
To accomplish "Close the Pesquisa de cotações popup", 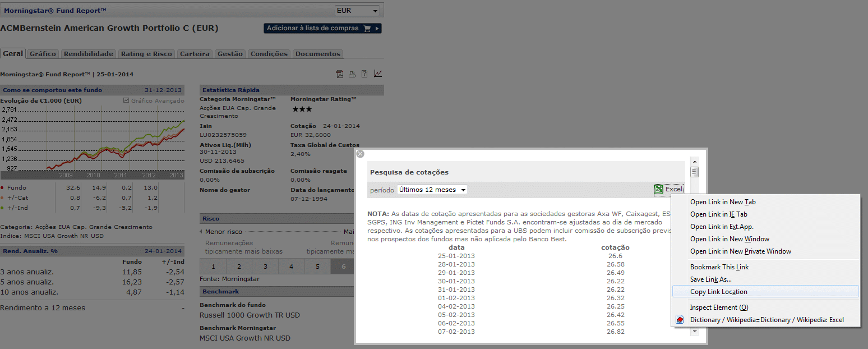I will click(x=360, y=153).
